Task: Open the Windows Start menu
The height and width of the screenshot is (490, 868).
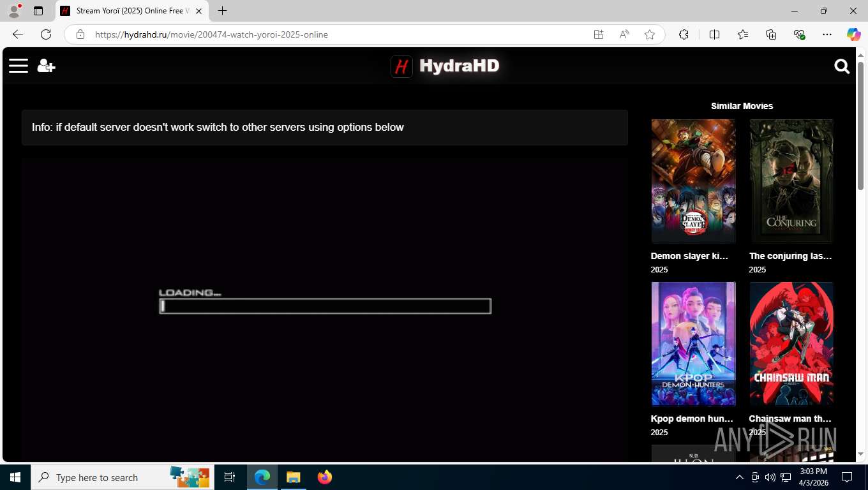Action: 15,477
